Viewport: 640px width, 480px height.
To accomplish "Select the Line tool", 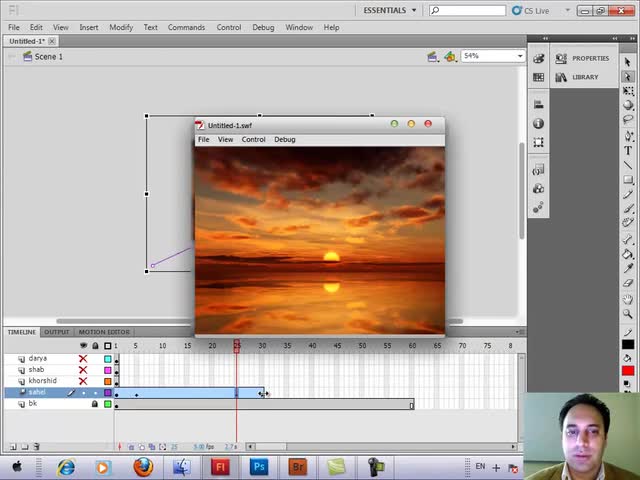I will point(628,165).
